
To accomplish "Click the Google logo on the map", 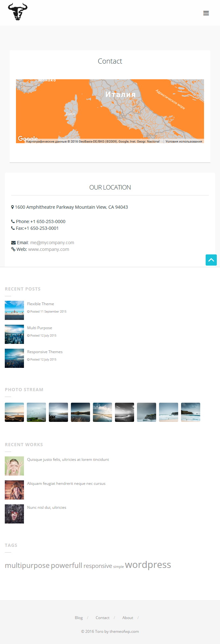I will pyautogui.click(x=28, y=138).
